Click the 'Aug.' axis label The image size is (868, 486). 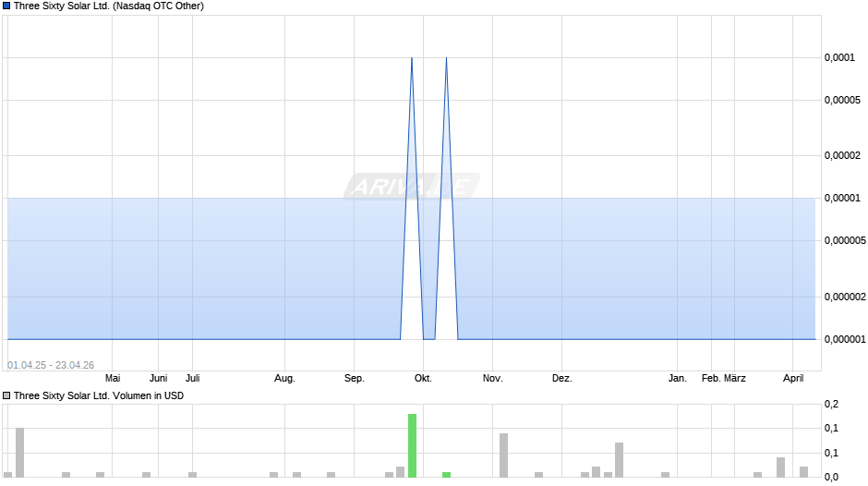(x=284, y=379)
